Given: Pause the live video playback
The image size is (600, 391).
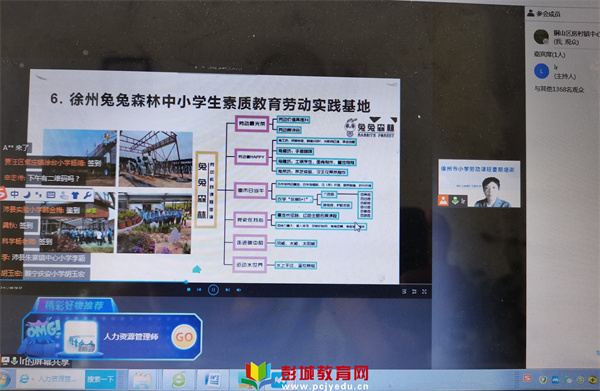Looking at the screenshot, I should pyautogui.click(x=213, y=290).
